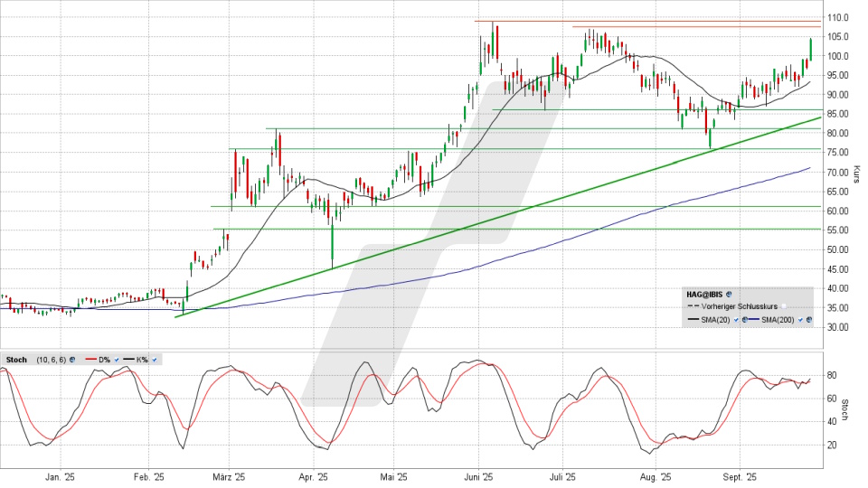This screenshot has height=488, width=868.
Task: Open the HAG@IBIS settings icon in legend
Action: [729, 295]
